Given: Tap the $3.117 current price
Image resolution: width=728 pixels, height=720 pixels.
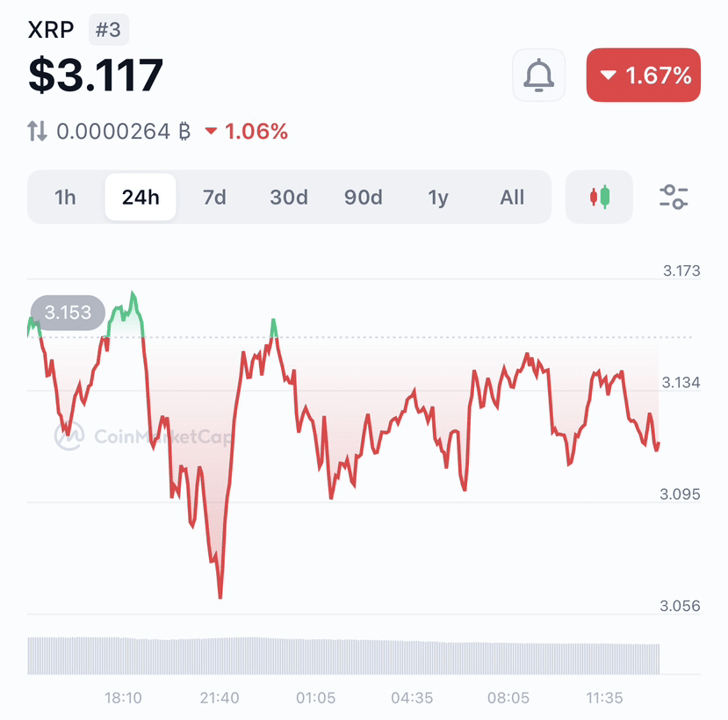Looking at the screenshot, I should 96,75.
